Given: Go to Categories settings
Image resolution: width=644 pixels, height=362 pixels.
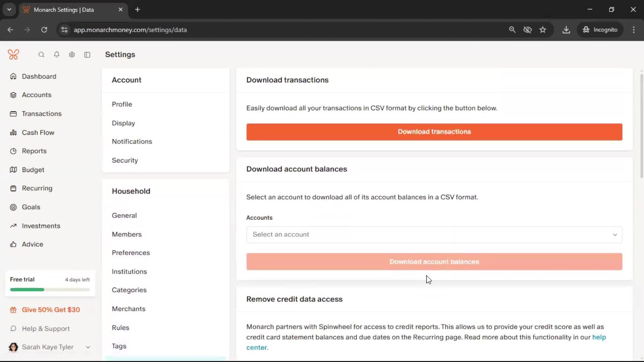Looking at the screenshot, I should click(129, 290).
